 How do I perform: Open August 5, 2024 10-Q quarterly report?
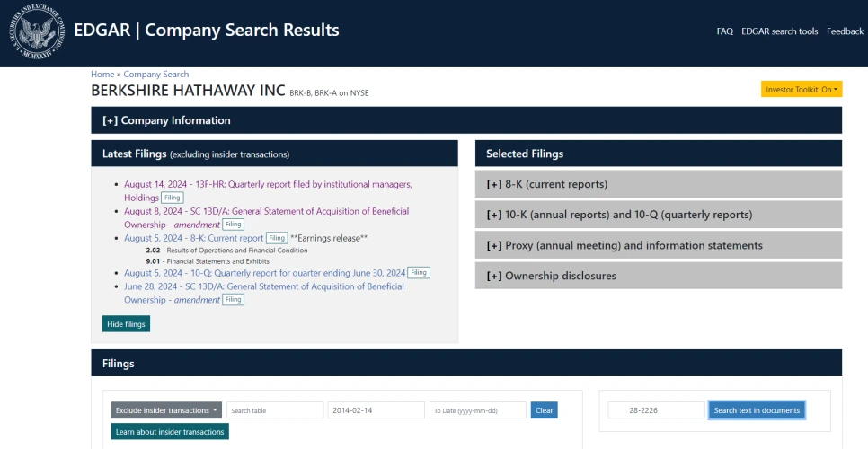pyautogui.click(x=264, y=273)
